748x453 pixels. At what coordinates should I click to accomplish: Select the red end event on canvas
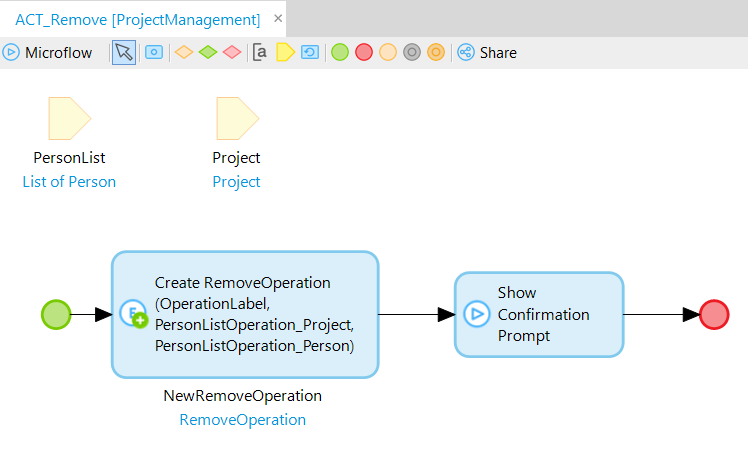click(714, 315)
